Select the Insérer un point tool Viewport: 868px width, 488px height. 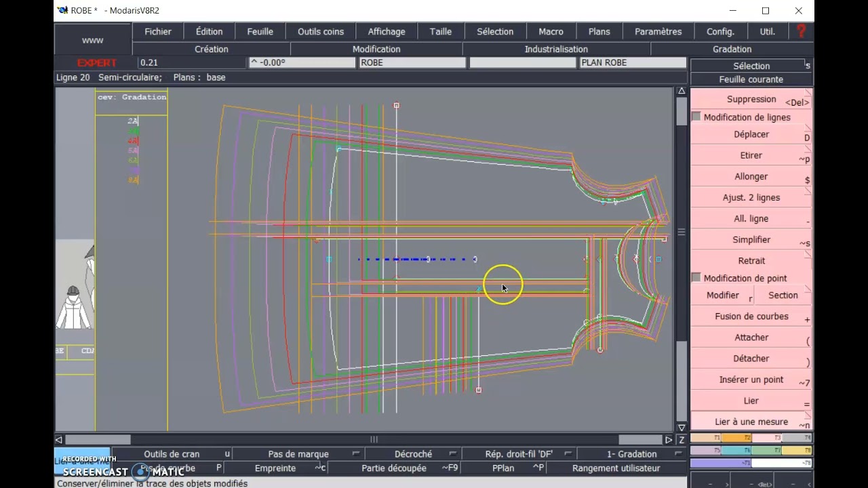pos(751,380)
